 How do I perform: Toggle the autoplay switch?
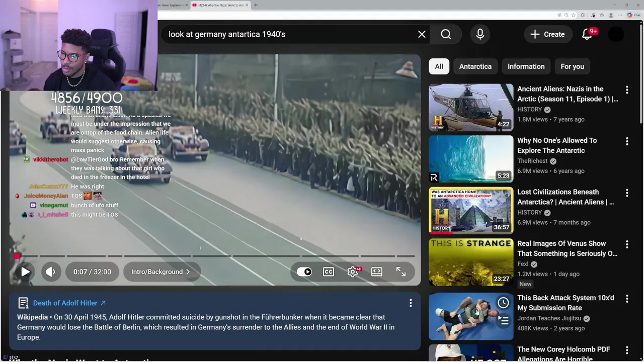pos(304,272)
